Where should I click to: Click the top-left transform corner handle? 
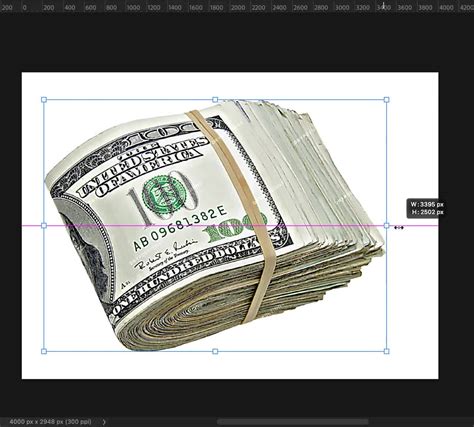point(44,100)
